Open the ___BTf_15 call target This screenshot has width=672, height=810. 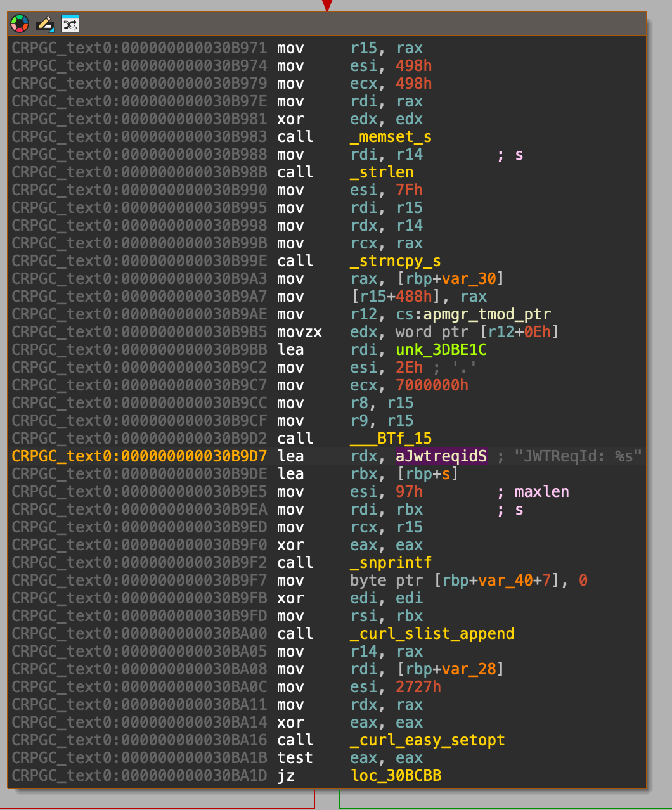(x=391, y=439)
